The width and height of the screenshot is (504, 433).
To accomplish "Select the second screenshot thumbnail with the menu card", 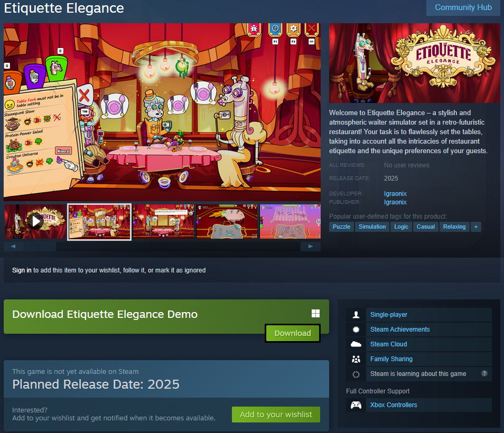I will (99, 222).
